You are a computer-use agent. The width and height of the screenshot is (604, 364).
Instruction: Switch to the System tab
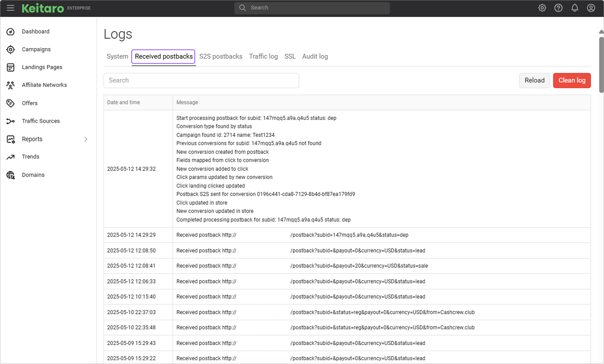[x=117, y=56]
